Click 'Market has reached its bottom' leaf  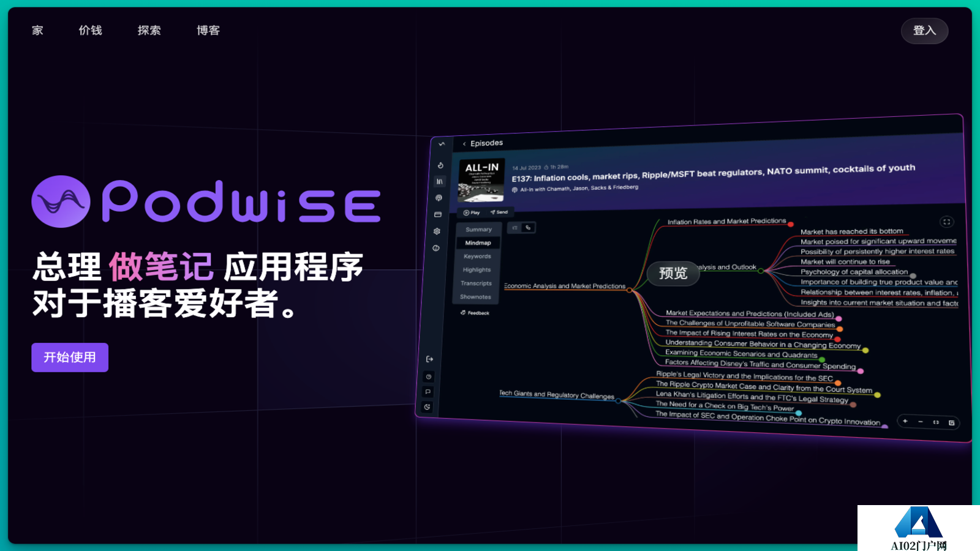(851, 231)
